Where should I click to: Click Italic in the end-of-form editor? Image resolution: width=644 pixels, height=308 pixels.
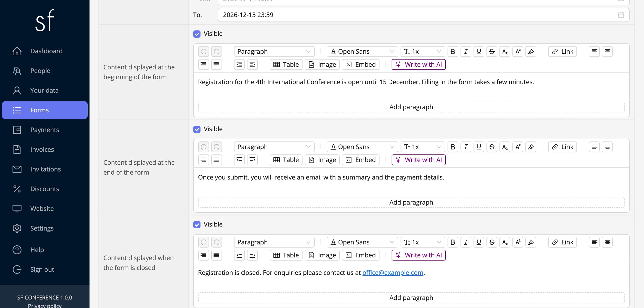pos(466,147)
